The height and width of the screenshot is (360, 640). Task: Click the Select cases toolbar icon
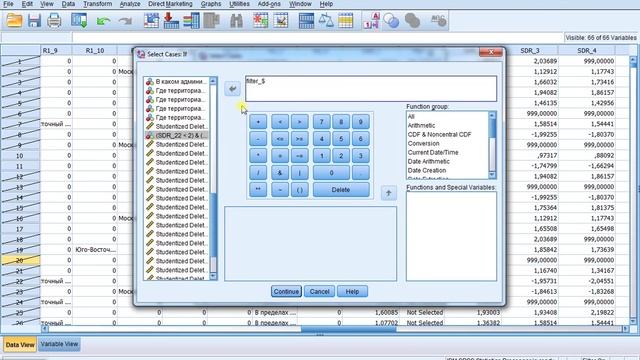click(x=345, y=20)
